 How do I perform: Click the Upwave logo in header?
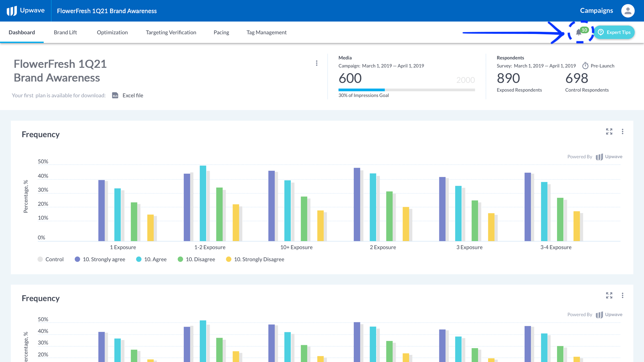(x=26, y=11)
